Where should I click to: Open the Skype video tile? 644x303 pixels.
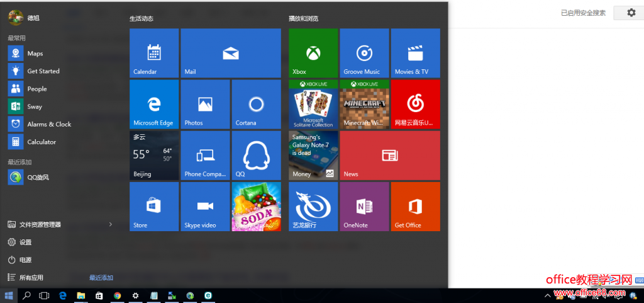click(205, 207)
